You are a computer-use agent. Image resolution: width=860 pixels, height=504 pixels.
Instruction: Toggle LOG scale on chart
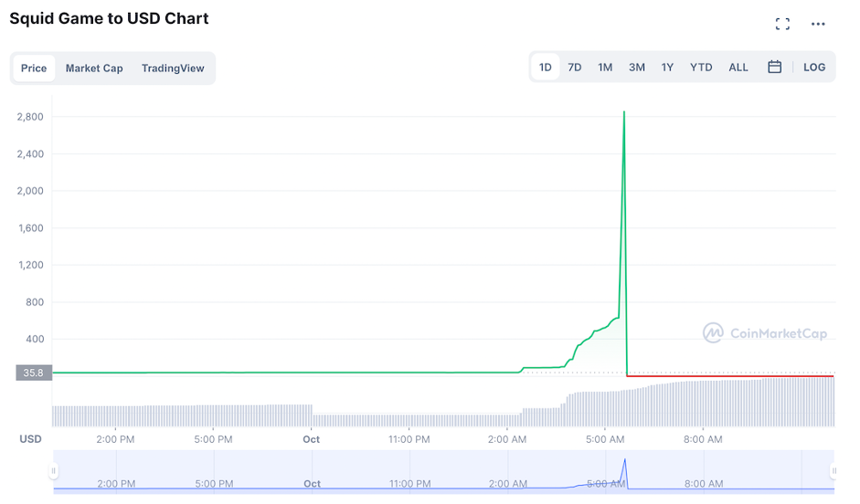point(814,67)
